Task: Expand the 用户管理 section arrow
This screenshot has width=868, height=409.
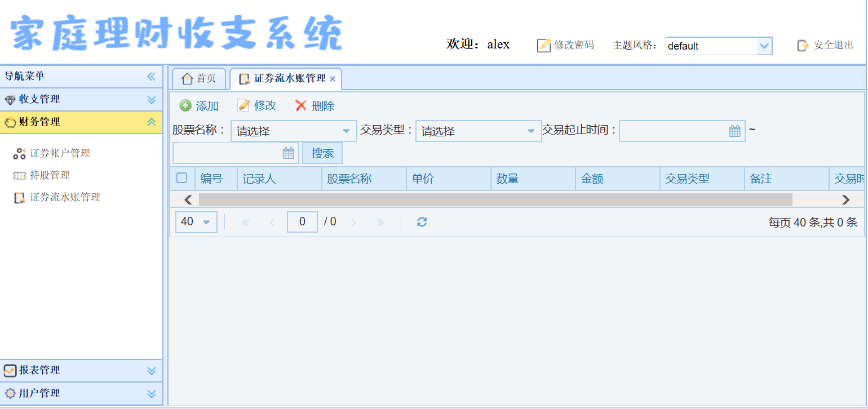Action: 151,393
